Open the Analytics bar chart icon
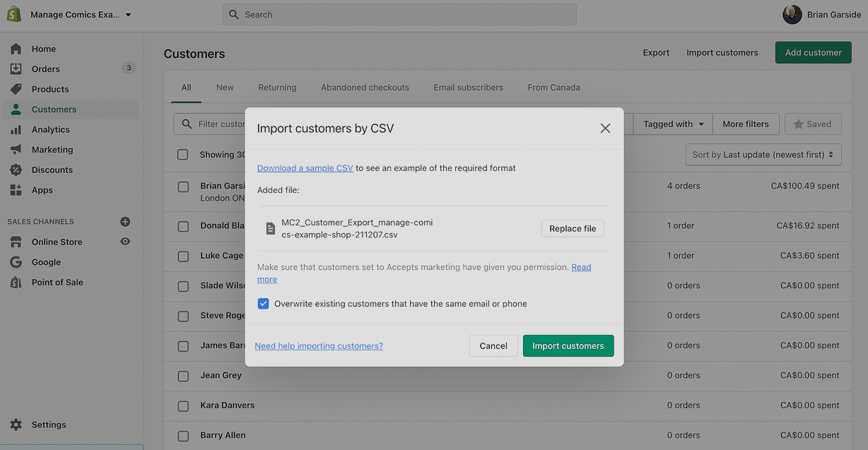The width and height of the screenshot is (868, 450). coord(16,129)
